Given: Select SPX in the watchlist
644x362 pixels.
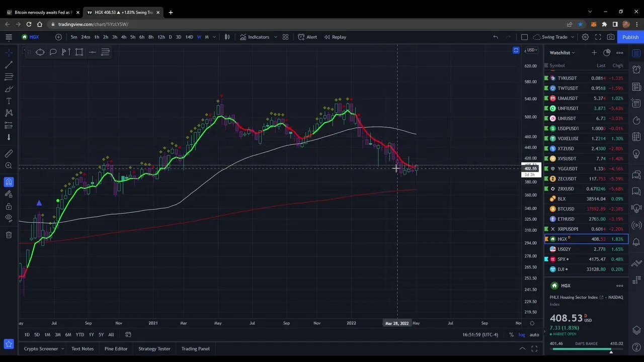Looking at the screenshot, I should (x=586, y=259).
